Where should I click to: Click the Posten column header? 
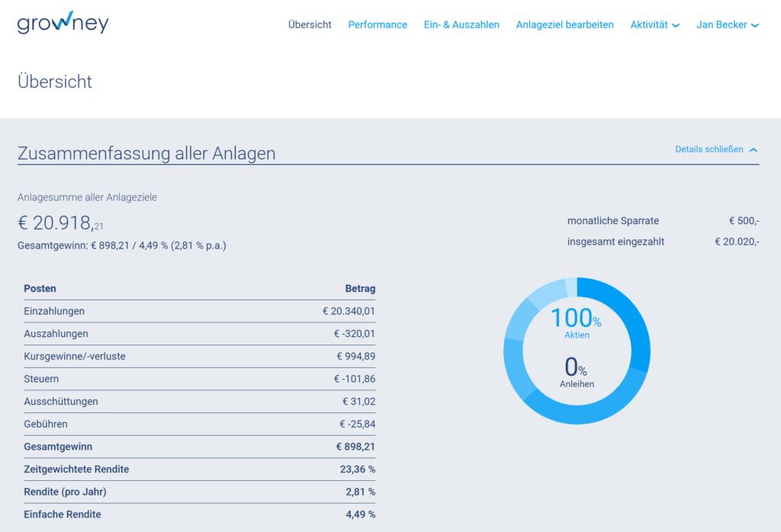coord(40,289)
